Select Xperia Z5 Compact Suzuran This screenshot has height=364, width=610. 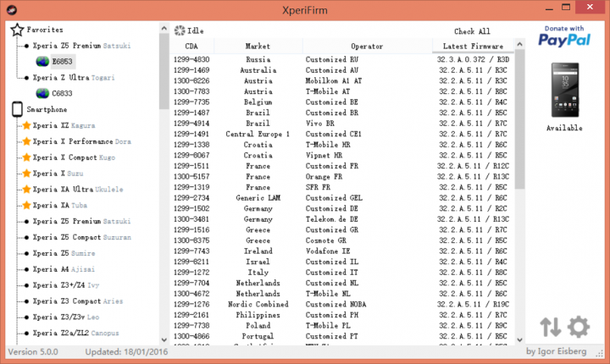point(81,237)
